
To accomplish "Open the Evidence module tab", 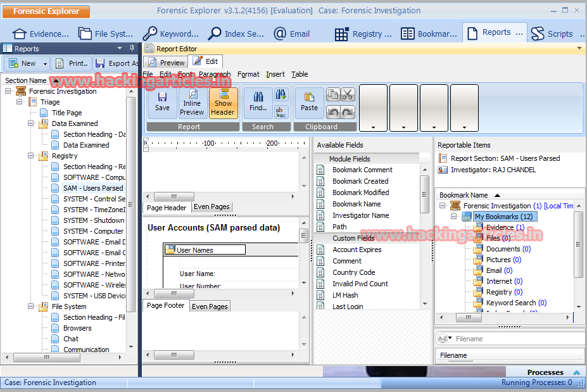I will (x=41, y=34).
